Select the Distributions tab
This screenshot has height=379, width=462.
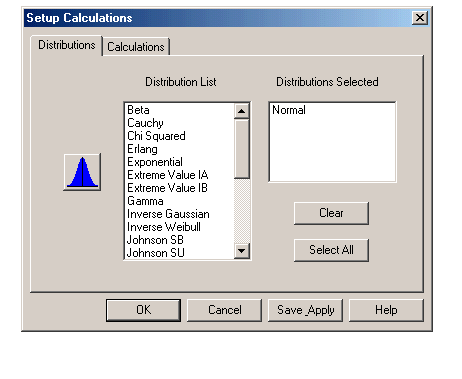tap(67, 45)
